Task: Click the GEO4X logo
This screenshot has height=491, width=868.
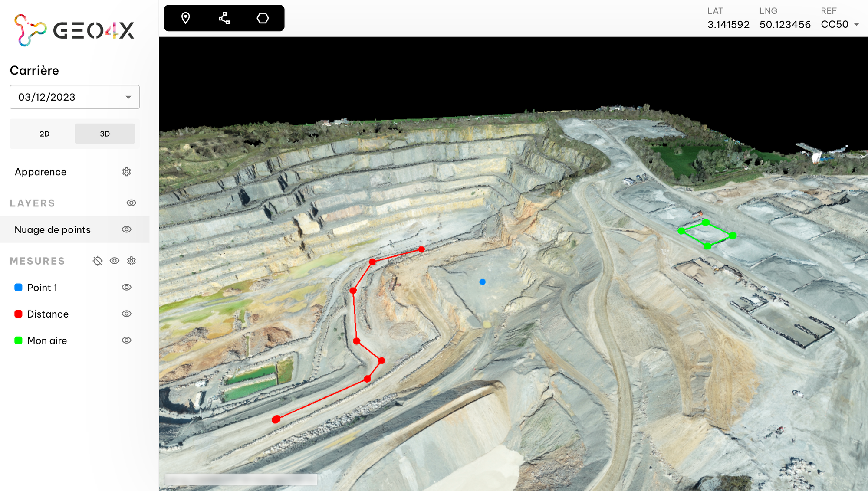Action: 74,30
